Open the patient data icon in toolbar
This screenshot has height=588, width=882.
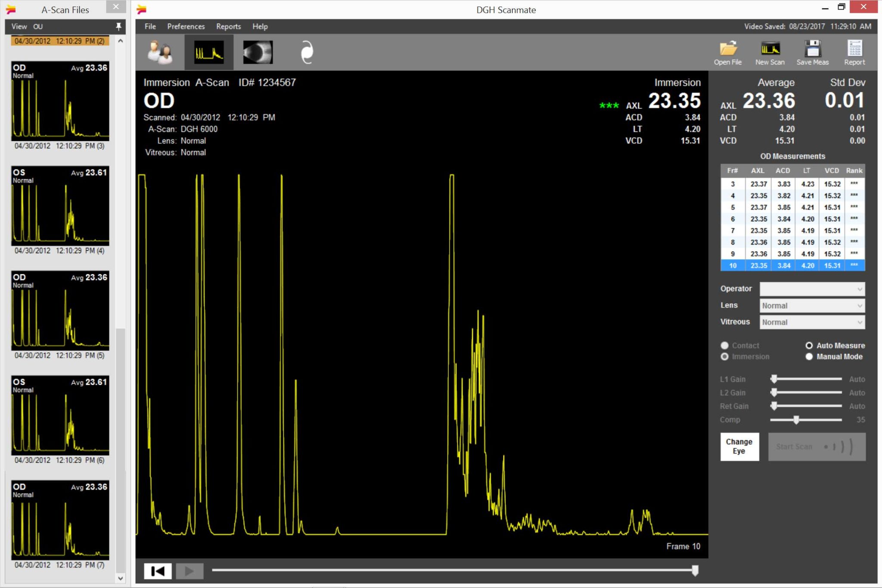160,53
